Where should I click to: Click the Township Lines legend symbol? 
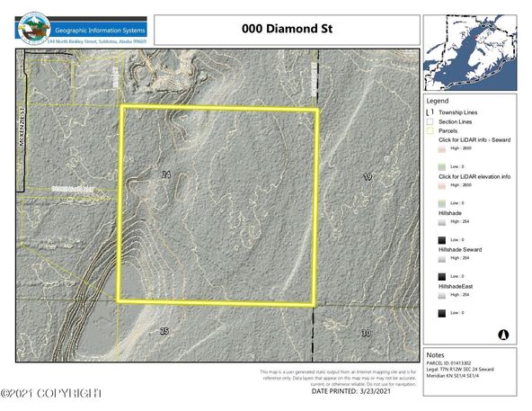point(430,112)
